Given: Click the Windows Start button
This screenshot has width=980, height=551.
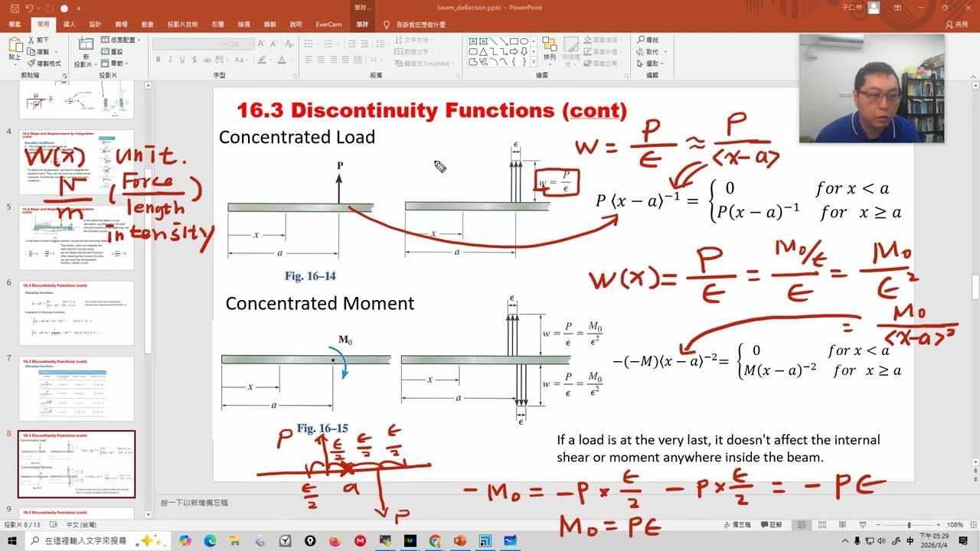Looking at the screenshot, I should (x=12, y=540).
